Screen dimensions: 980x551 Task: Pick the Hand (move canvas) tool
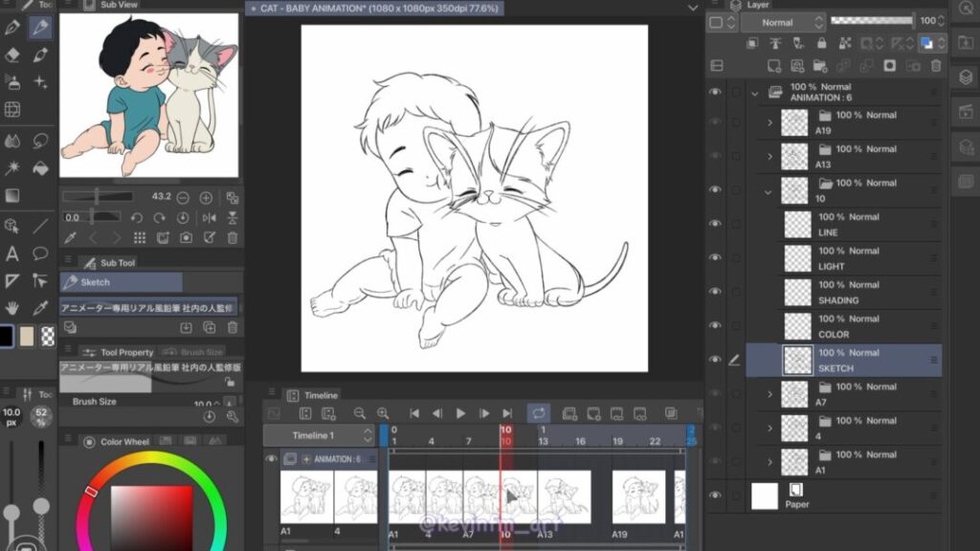[x=12, y=308]
